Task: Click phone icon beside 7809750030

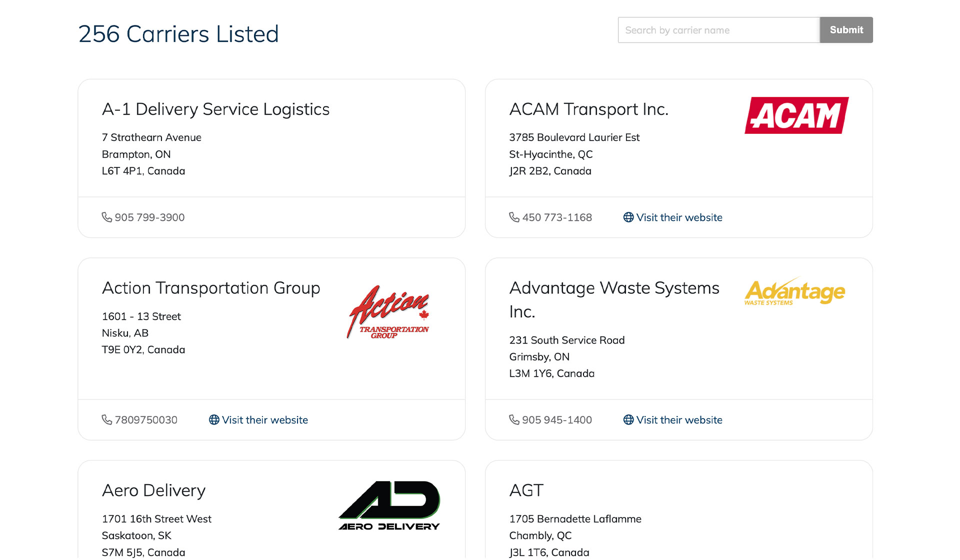Action: click(x=106, y=420)
